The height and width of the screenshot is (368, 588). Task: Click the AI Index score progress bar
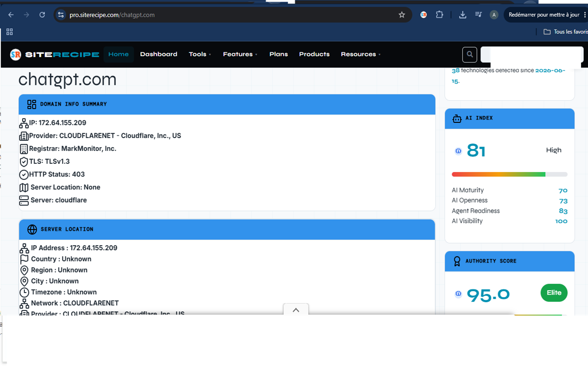pyautogui.click(x=509, y=174)
